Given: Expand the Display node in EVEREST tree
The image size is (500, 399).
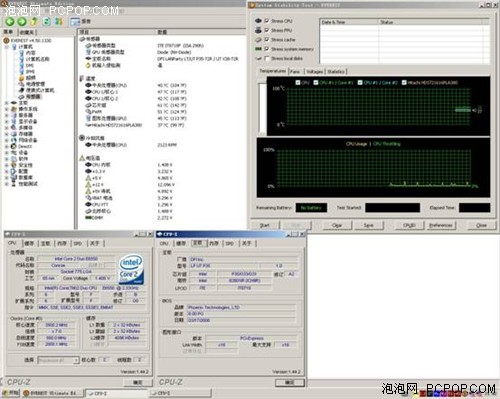Looking at the screenshot, I should coord(6,121).
